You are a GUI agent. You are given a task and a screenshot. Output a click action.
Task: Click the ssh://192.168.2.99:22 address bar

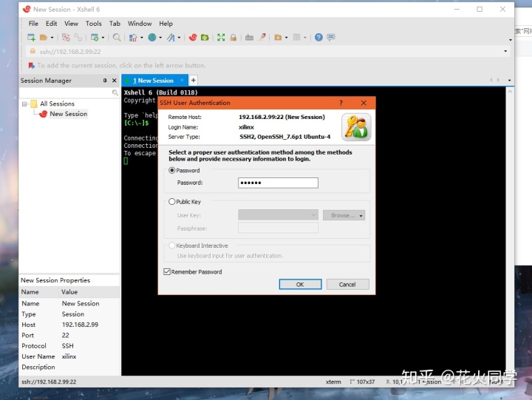point(265,52)
